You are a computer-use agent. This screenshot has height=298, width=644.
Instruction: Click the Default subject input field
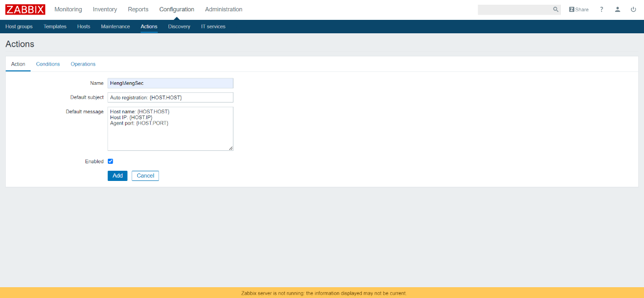(x=171, y=97)
